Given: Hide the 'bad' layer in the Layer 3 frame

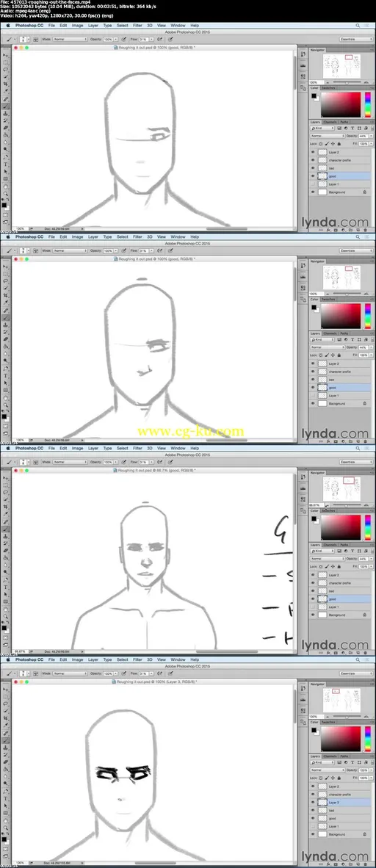Looking at the screenshot, I should click(x=313, y=810).
